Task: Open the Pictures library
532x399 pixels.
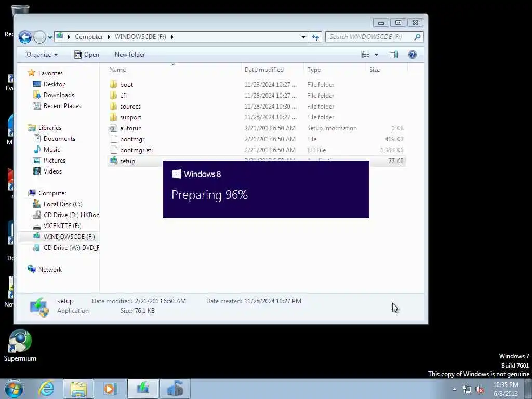Action: (55, 160)
